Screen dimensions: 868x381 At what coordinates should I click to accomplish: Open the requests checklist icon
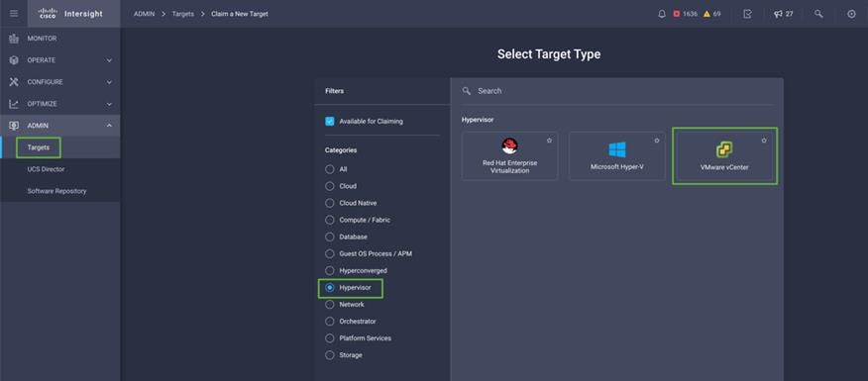[747, 14]
